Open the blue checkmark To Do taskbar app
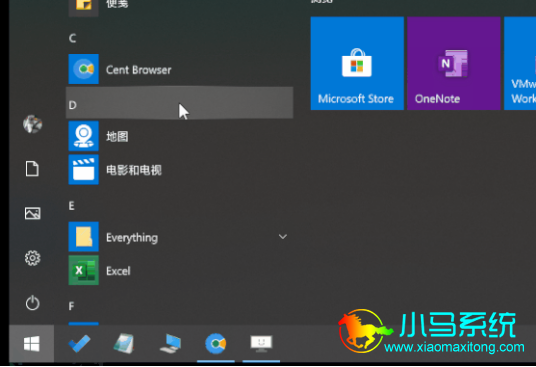This screenshot has width=536, height=367. [x=79, y=343]
